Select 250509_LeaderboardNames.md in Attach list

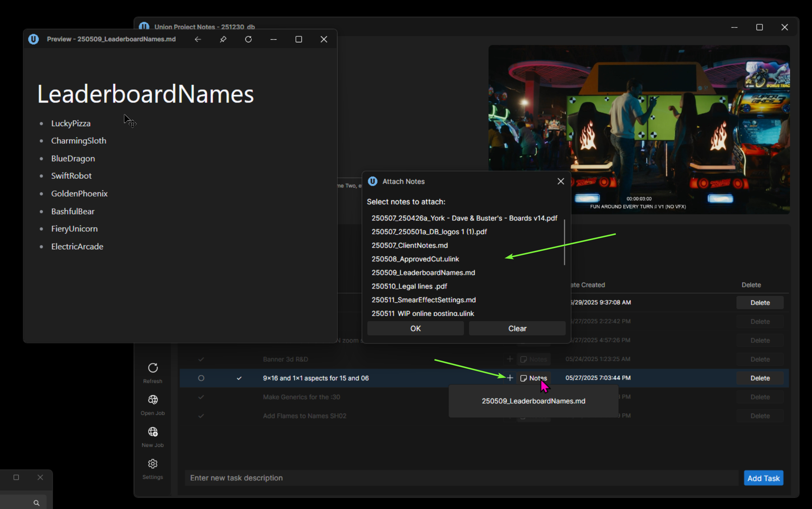click(x=464, y=272)
